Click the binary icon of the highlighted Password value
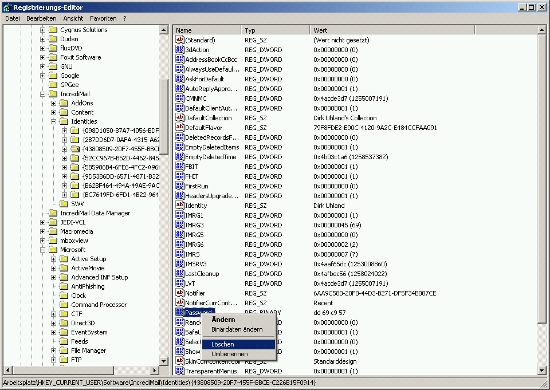550x390 pixels. point(180,312)
